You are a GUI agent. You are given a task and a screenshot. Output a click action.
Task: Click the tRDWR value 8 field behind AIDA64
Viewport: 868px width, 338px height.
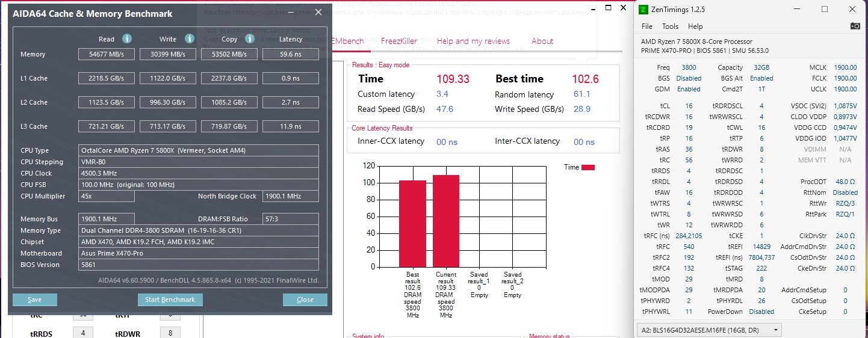coord(170,333)
